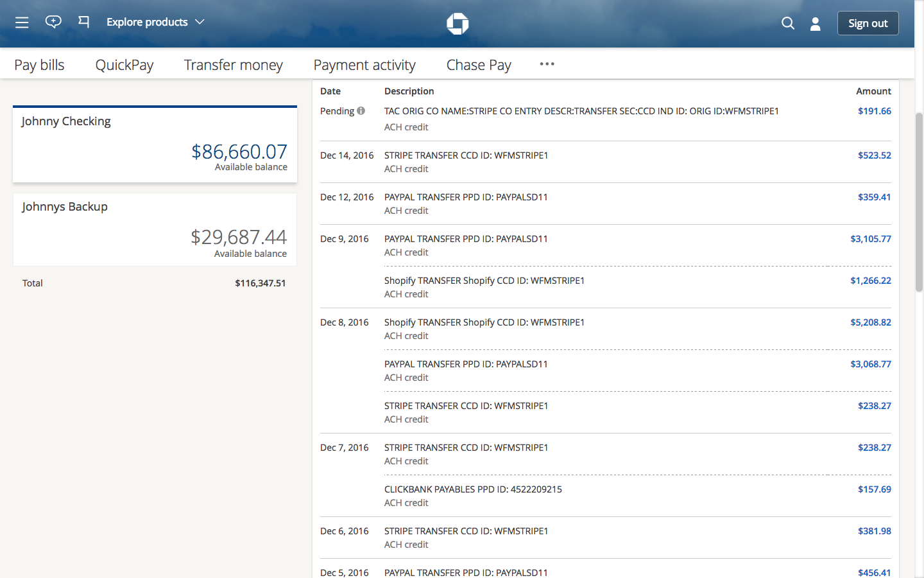Open the Payment activity tab
The height and width of the screenshot is (578, 924).
pyautogui.click(x=364, y=64)
